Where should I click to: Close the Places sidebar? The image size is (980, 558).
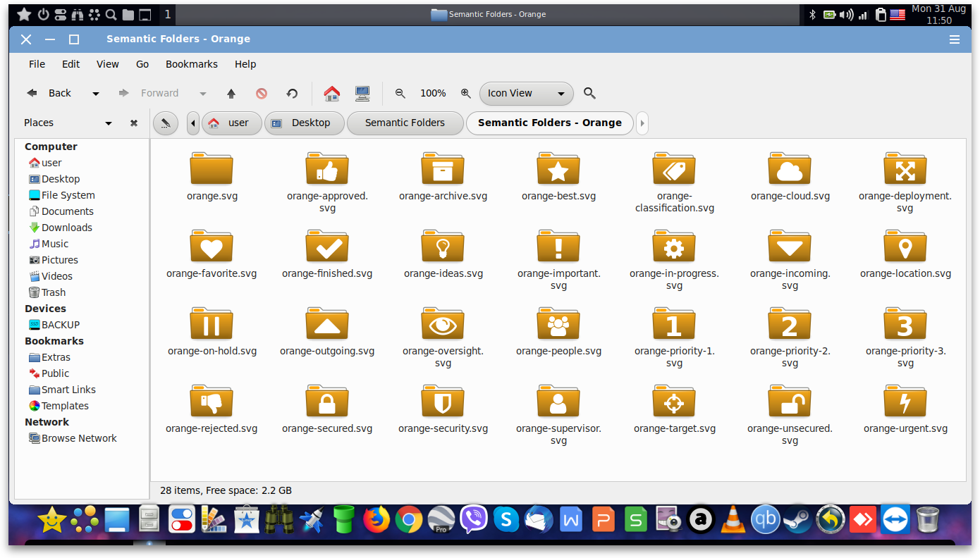coord(134,123)
